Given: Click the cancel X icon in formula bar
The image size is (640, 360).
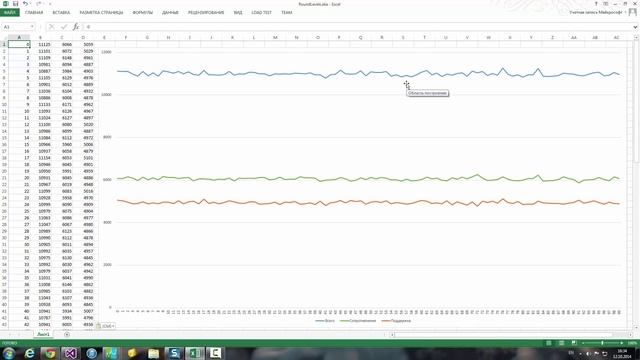Looking at the screenshot, I should [51, 27].
